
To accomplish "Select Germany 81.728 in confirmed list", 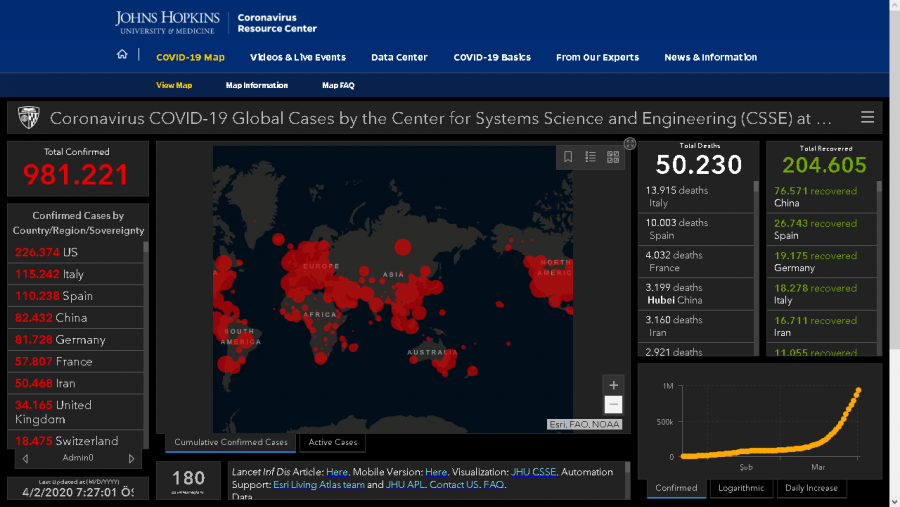I will pyautogui.click(x=75, y=339).
